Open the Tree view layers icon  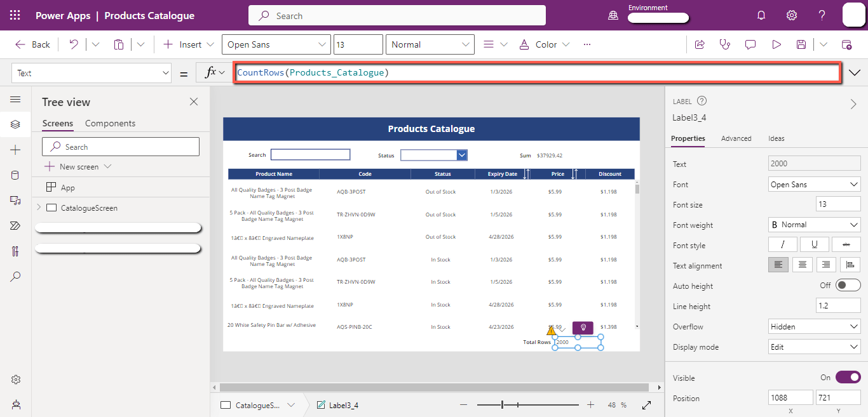tap(15, 124)
